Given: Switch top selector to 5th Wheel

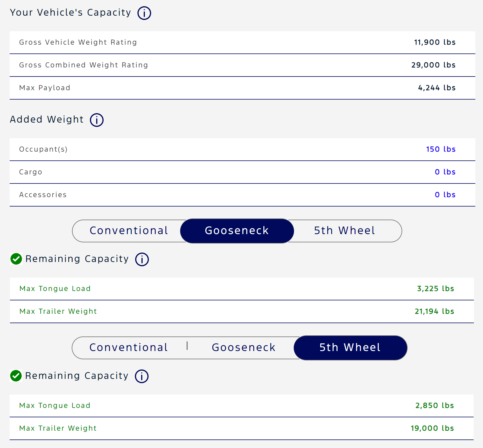Looking at the screenshot, I should pos(344,231).
